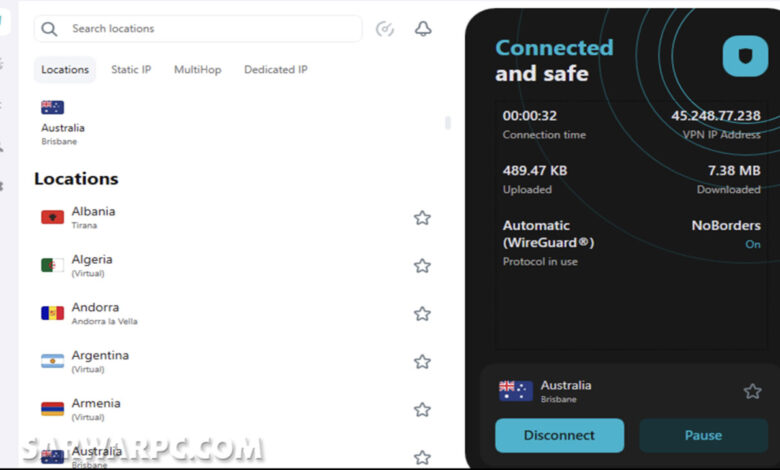Screen dimensions: 780x470
Task: Click the Disconnect button
Action: [x=559, y=435]
